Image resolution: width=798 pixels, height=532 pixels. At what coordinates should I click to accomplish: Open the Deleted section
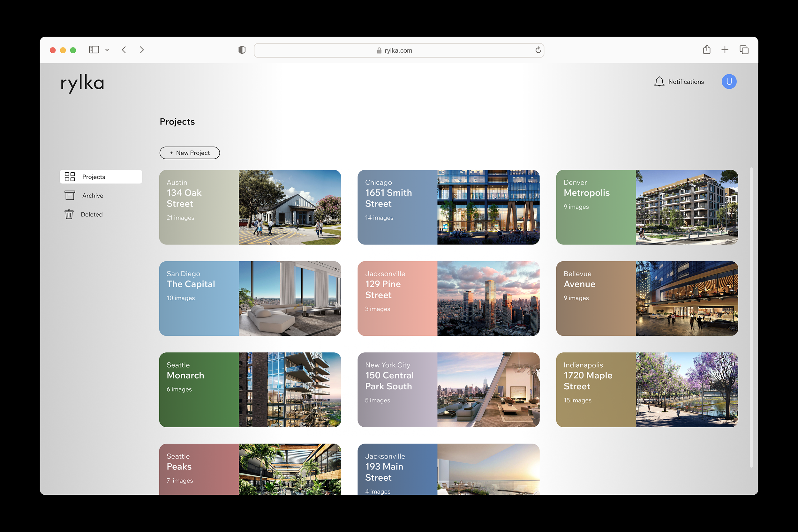click(92, 214)
